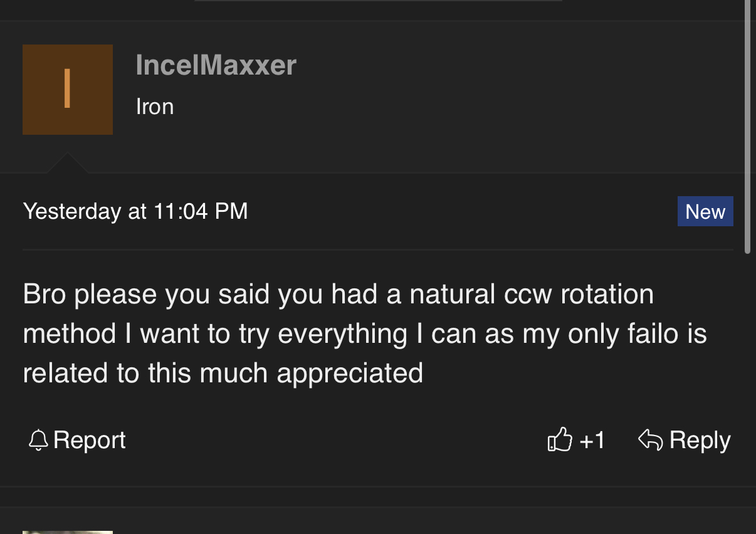
Task: Click the phrase "much appreciated" in the post
Action: click(312, 373)
